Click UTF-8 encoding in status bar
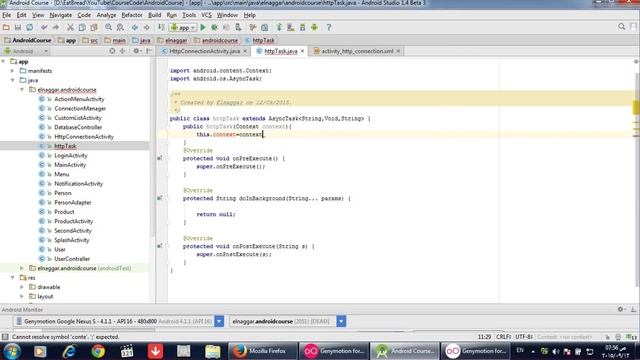The height and width of the screenshot is (360, 640). click(x=524, y=337)
